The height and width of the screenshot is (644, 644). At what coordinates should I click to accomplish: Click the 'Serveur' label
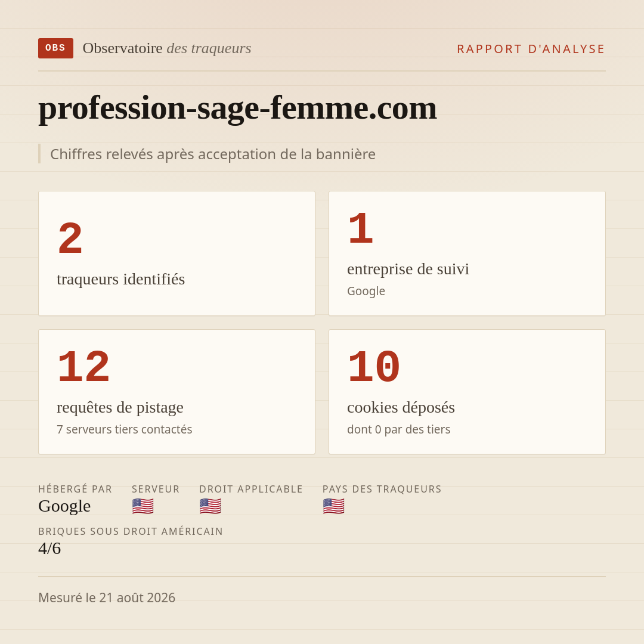pyautogui.click(x=156, y=489)
